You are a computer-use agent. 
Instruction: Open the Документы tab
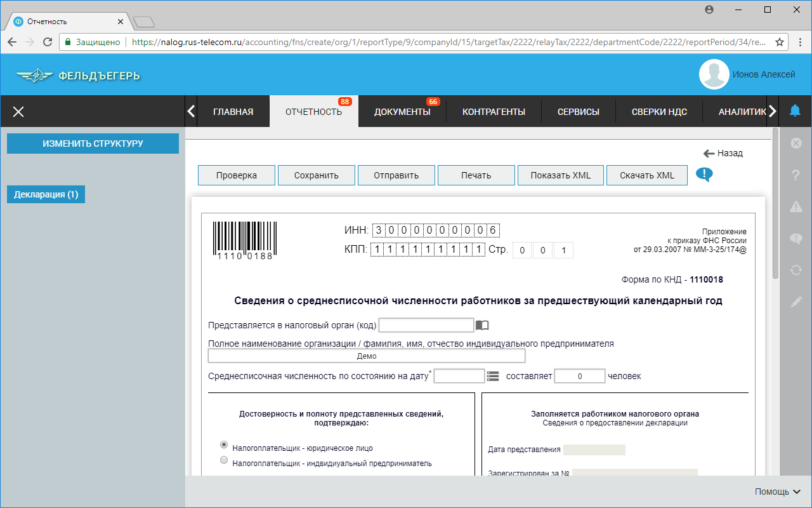click(402, 112)
